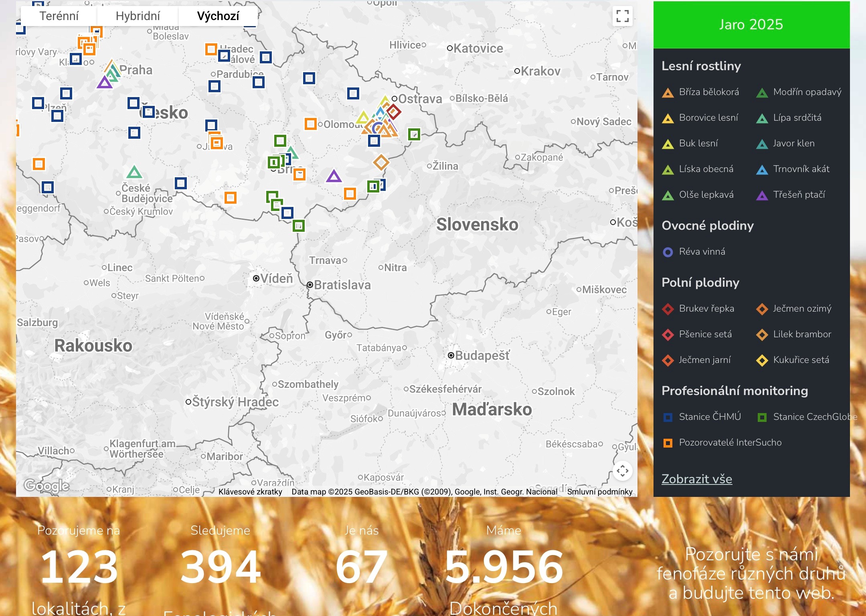
Task: Open the Zobrazit vše link
Action: [x=697, y=479]
